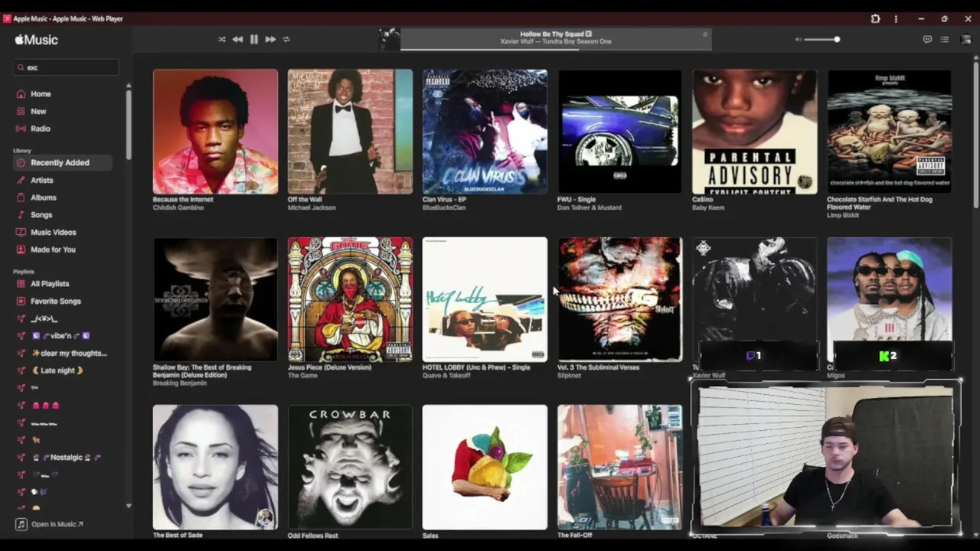Click artist link Baby Keem
The width and height of the screenshot is (980, 551).
tap(708, 207)
